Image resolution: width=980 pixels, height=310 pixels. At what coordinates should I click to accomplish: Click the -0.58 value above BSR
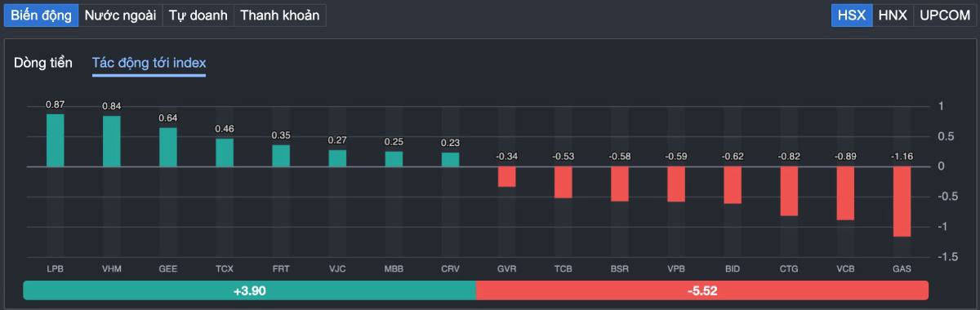(x=620, y=156)
